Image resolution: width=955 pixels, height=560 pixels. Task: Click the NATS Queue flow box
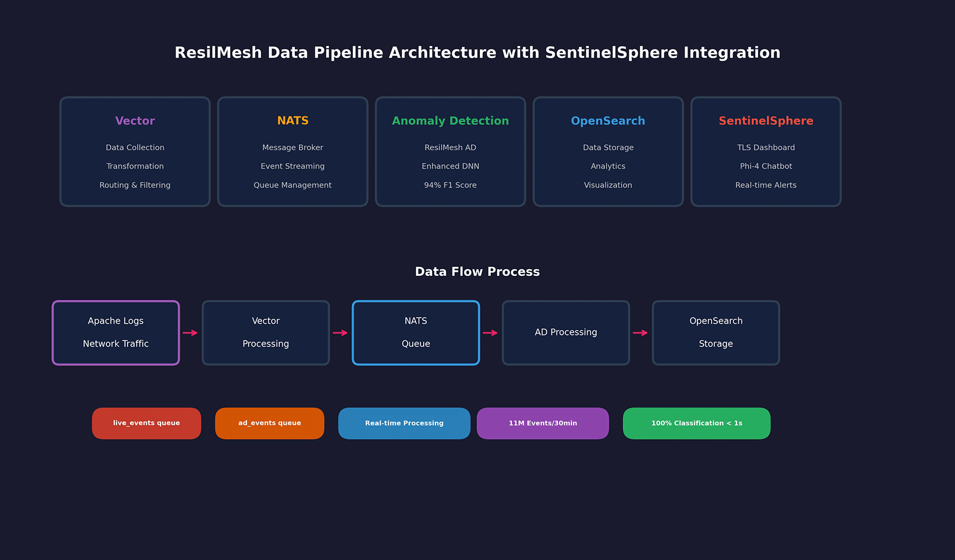pyautogui.click(x=416, y=333)
